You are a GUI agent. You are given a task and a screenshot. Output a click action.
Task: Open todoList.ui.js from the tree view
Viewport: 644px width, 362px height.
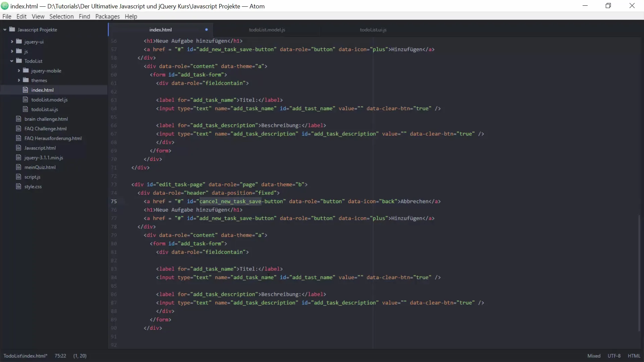click(x=45, y=109)
